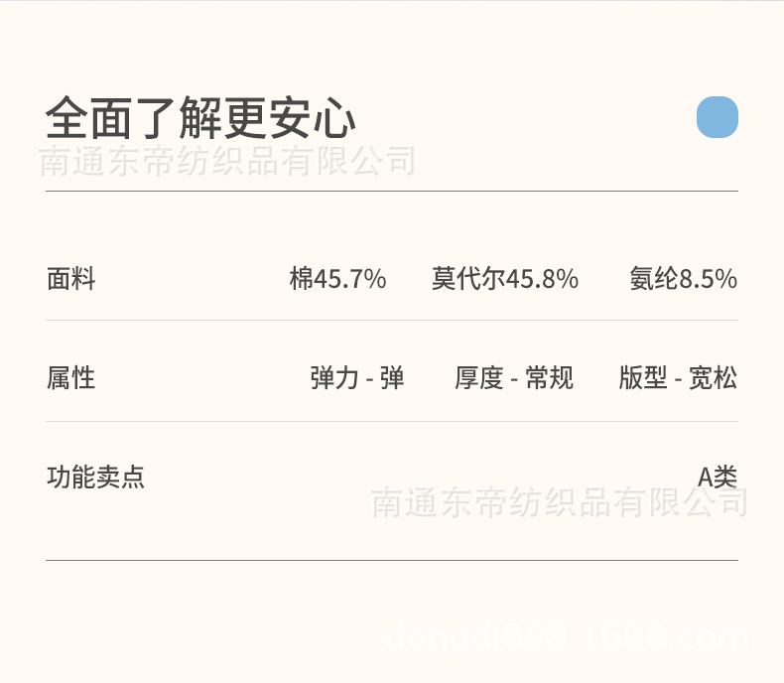Screen dimensions: 784x683
Task: Select the 功能卖点 row label
Action: (x=95, y=477)
